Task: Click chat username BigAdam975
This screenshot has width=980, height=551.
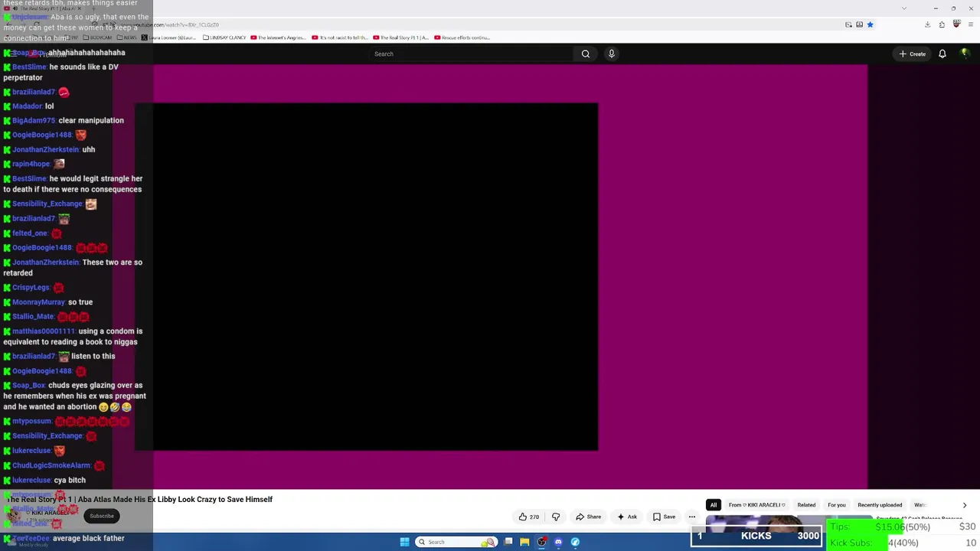Action: (34, 120)
